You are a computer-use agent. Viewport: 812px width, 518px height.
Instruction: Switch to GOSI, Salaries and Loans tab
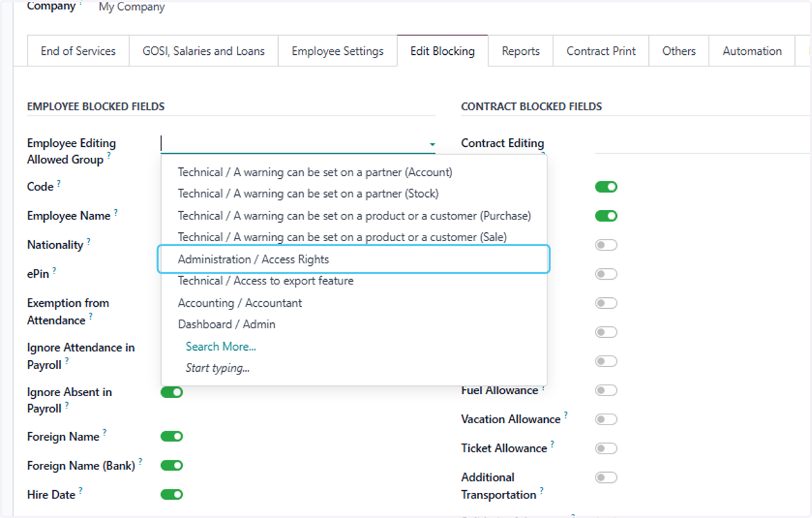pyautogui.click(x=204, y=51)
